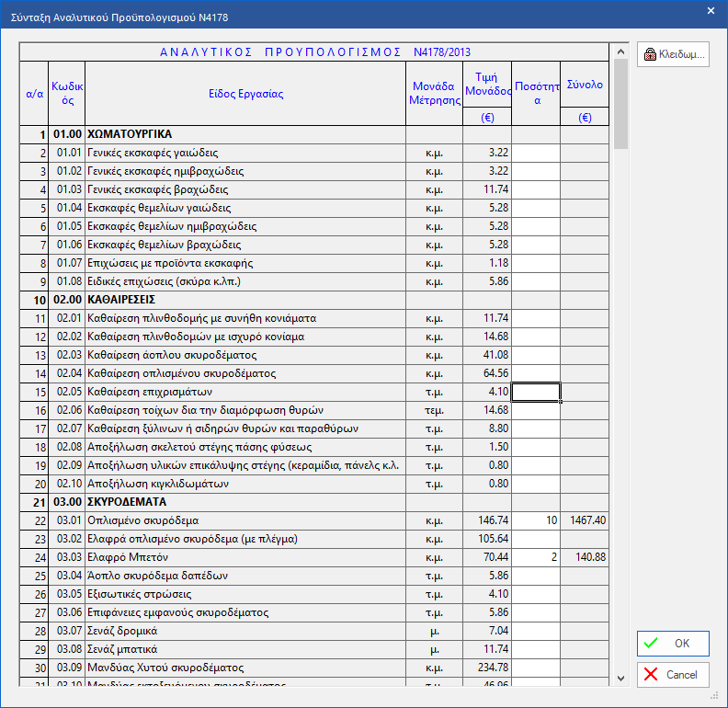
Task: Click the Μονάδα Μέτρησης column header
Action: coord(435,94)
